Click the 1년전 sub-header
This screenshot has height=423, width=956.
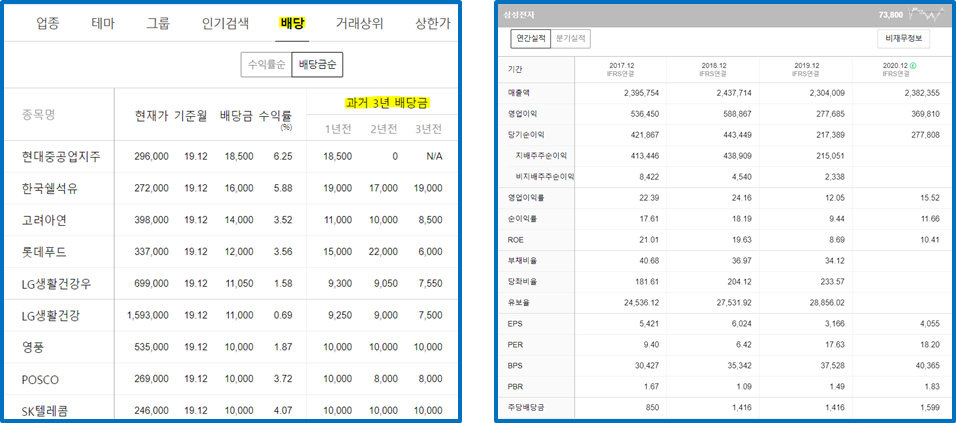[x=338, y=129]
